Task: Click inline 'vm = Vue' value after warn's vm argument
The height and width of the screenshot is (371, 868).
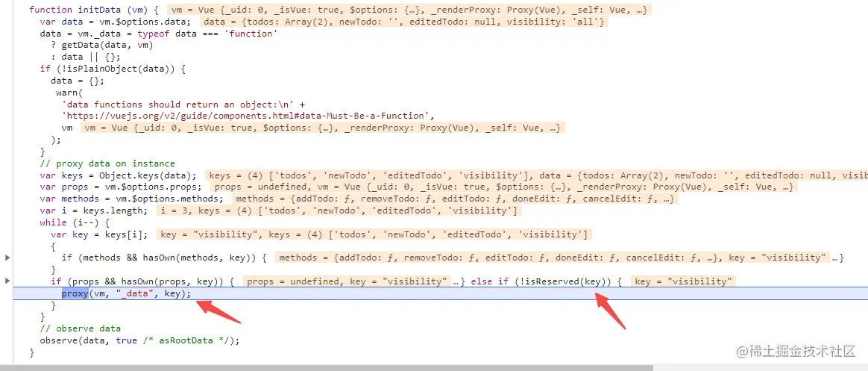Action: click(323, 128)
